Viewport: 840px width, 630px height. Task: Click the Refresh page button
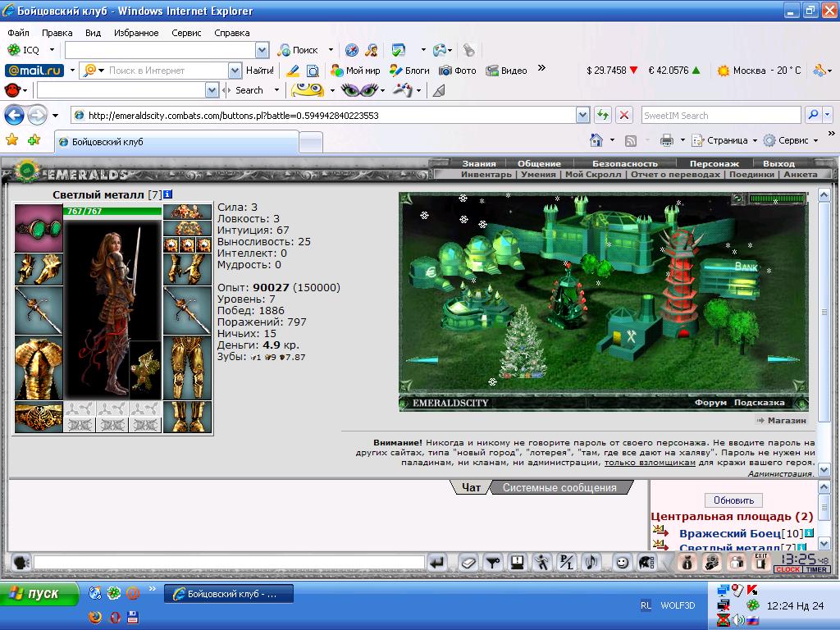pyautogui.click(x=603, y=115)
